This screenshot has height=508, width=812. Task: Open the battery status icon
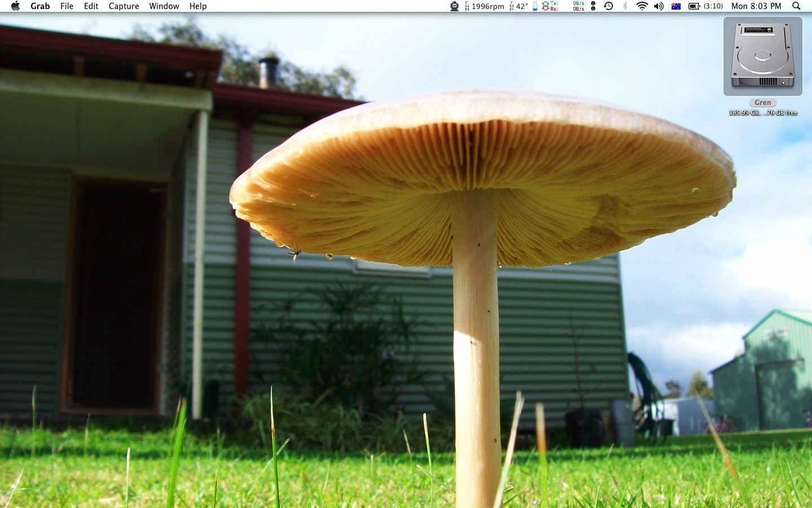(x=694, y=6)
